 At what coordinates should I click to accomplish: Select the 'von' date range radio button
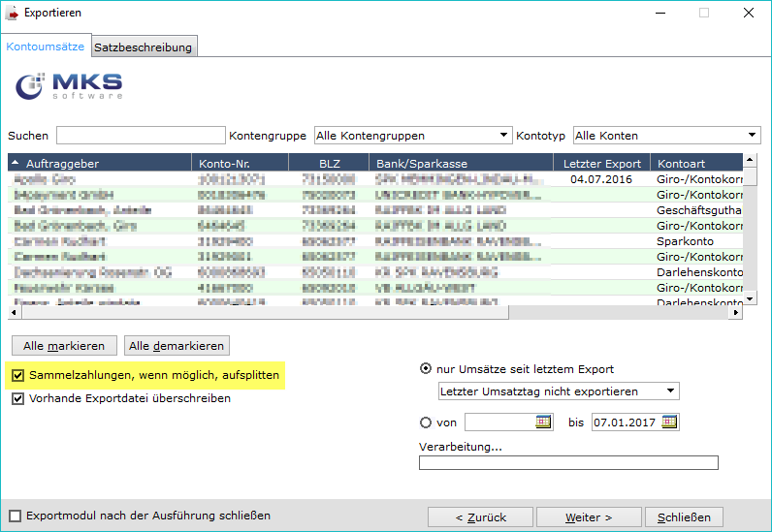[x=426, y=422]
